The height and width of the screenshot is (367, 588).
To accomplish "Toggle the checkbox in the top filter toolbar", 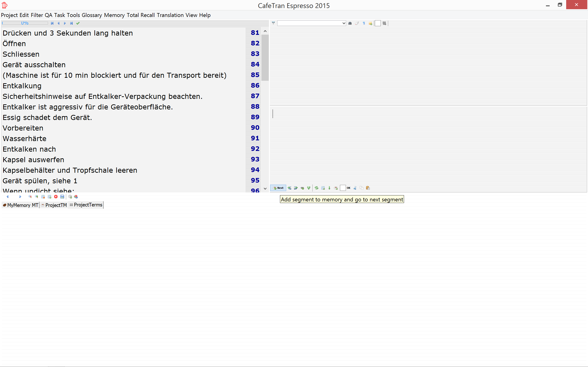I will coord(378,23).
